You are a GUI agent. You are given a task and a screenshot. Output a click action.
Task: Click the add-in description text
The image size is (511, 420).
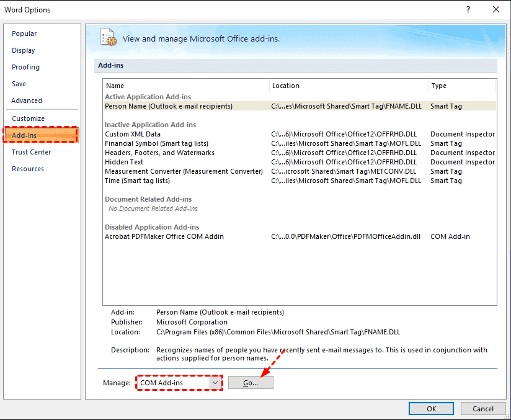point(322,354)
